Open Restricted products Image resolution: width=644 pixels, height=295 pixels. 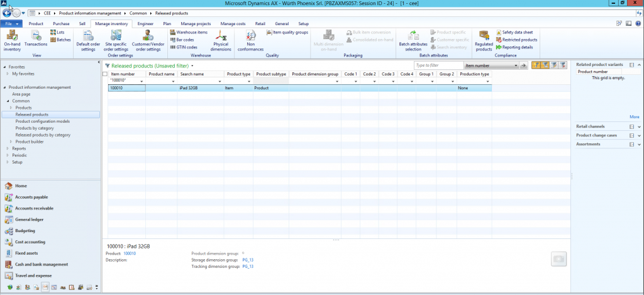click(517, 40)
